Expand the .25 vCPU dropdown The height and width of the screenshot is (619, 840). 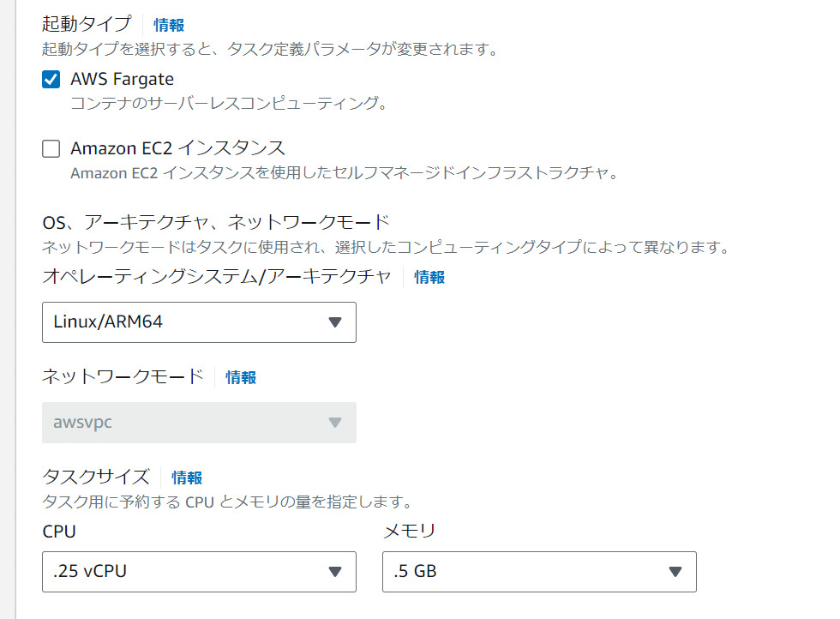tap(189, 571)
